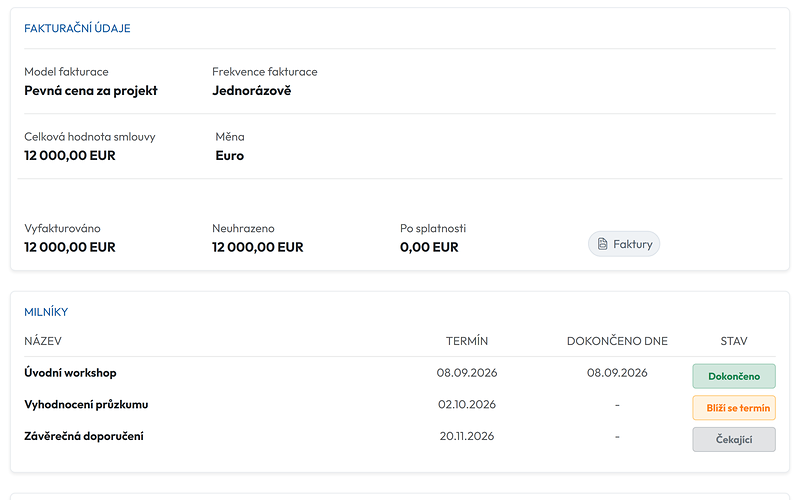800x500 pixels.
Task: Click the Čekající status badge
Action: [734, 439]
